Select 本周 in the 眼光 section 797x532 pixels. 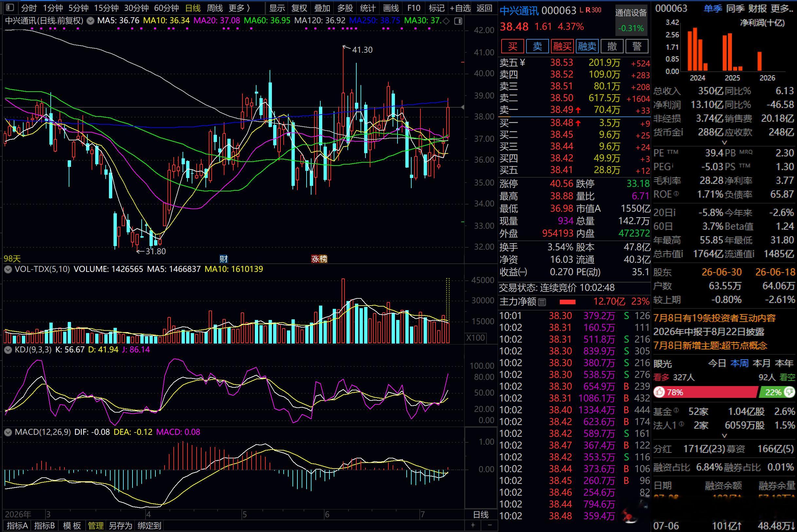point(739,364)
